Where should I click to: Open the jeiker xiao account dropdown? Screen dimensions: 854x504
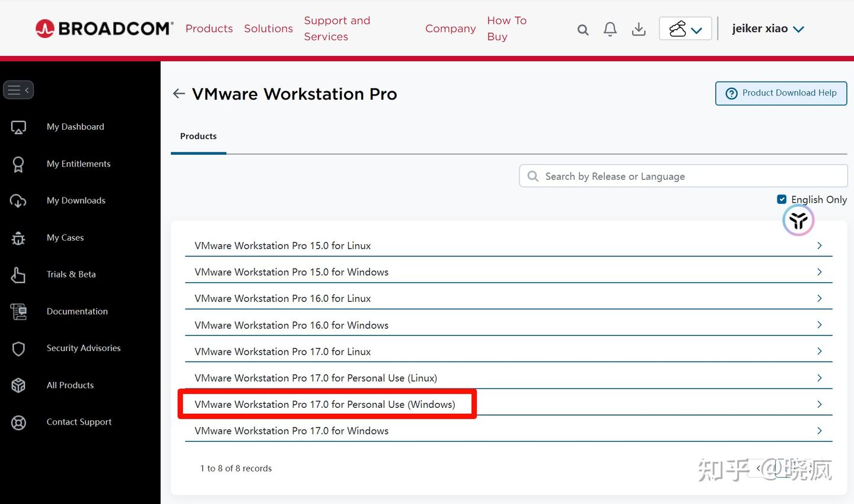768,28
